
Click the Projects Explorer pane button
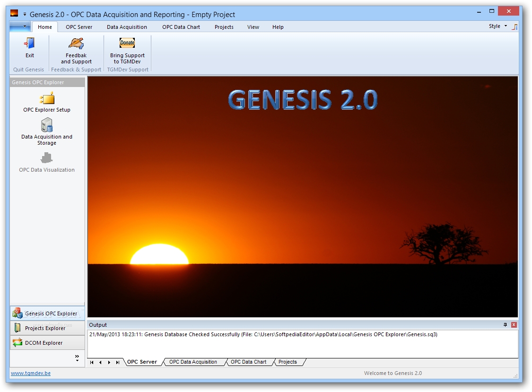click(x=47, y=328)
